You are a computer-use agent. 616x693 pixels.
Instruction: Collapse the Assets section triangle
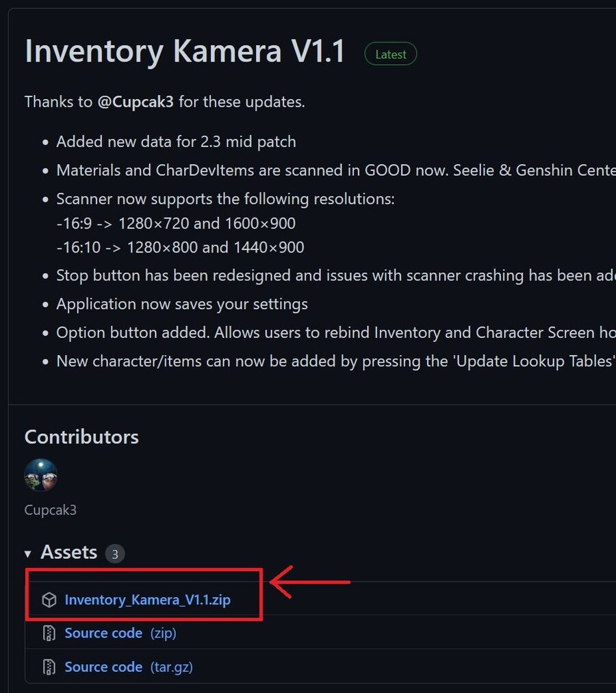point(28,553)
